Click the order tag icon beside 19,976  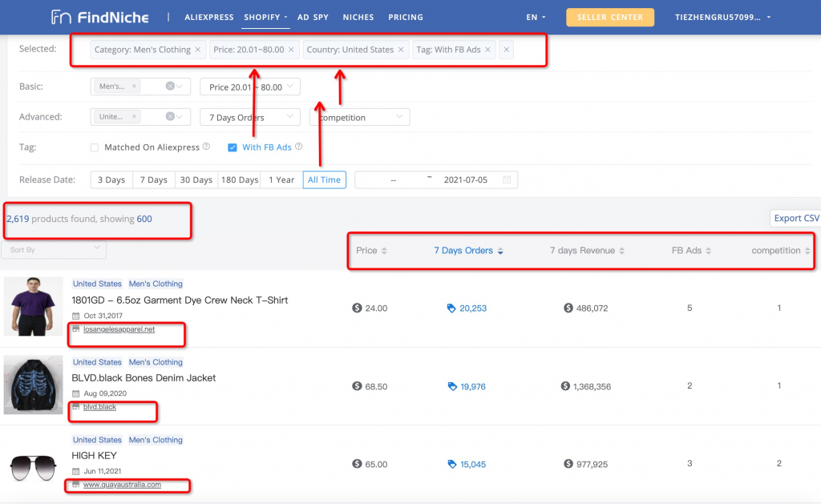click(x=452, y=387)
